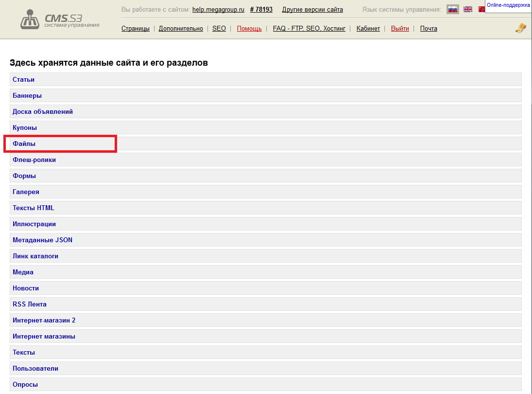The height and width of the screenshot is (394, 532).
Task: Click the red Помощь link
Action: (x=249, y=29)
